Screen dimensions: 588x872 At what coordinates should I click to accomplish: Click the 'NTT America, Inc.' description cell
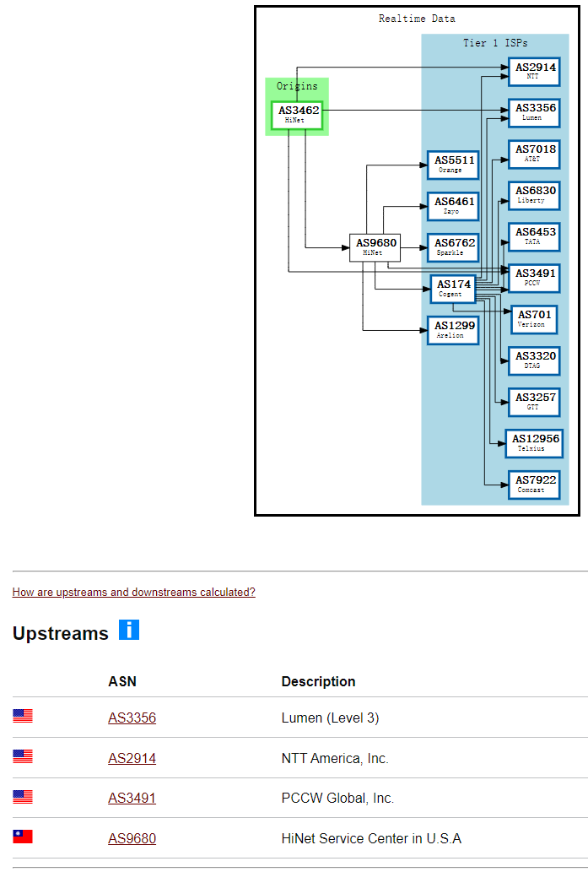pyautogui.click(x=335, y=758)
